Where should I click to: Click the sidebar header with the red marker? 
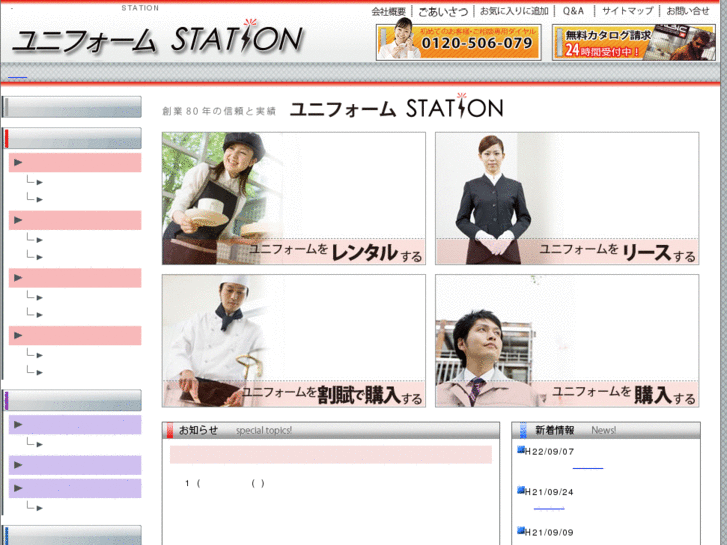pos(72,138)
